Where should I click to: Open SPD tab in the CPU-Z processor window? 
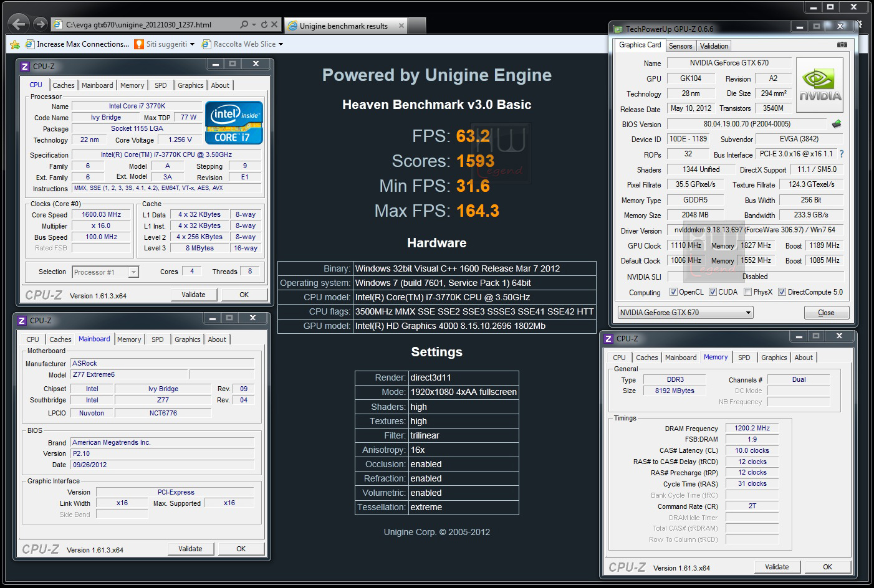click(x=161, y=85)
